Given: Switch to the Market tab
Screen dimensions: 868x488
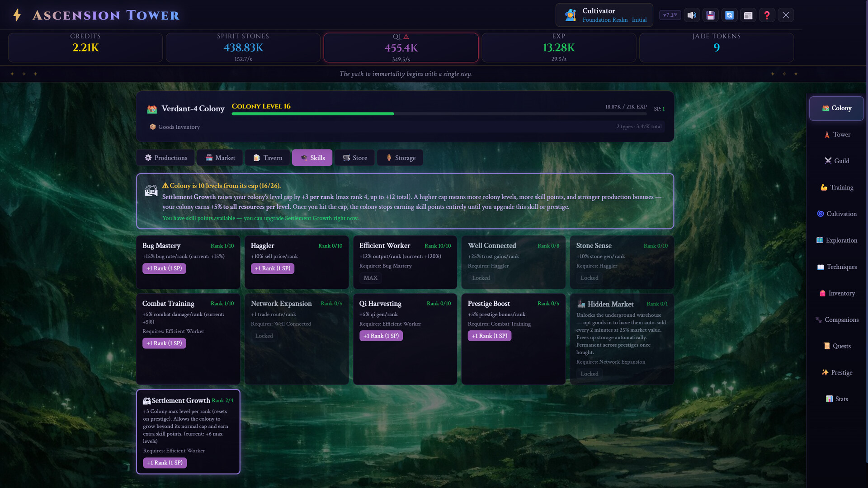Looking at the screenshot, I should 220,158.
